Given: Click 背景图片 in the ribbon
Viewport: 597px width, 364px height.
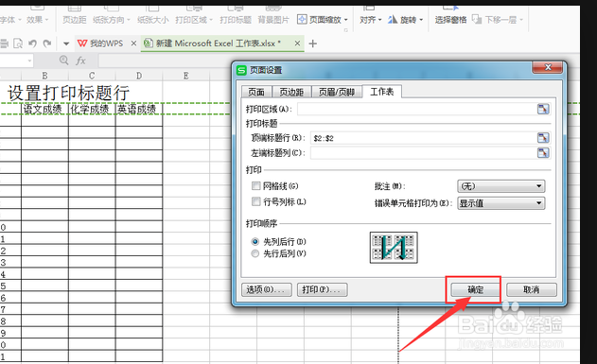Looking at the screenshot, I should coord(273,20).
